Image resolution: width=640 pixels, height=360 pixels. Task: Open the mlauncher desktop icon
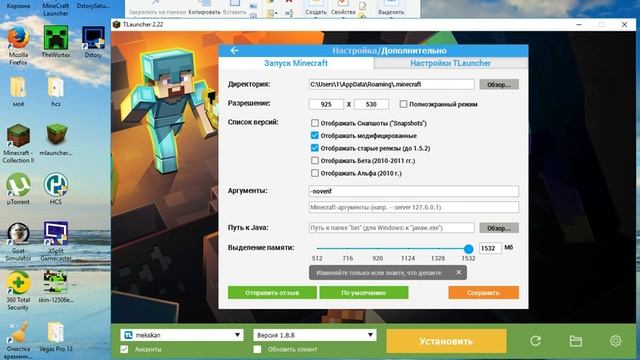coord(56,140)
